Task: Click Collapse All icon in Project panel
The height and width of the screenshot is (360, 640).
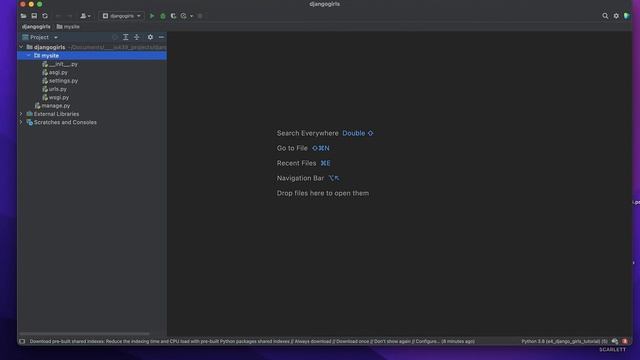Action: (137, 37)
